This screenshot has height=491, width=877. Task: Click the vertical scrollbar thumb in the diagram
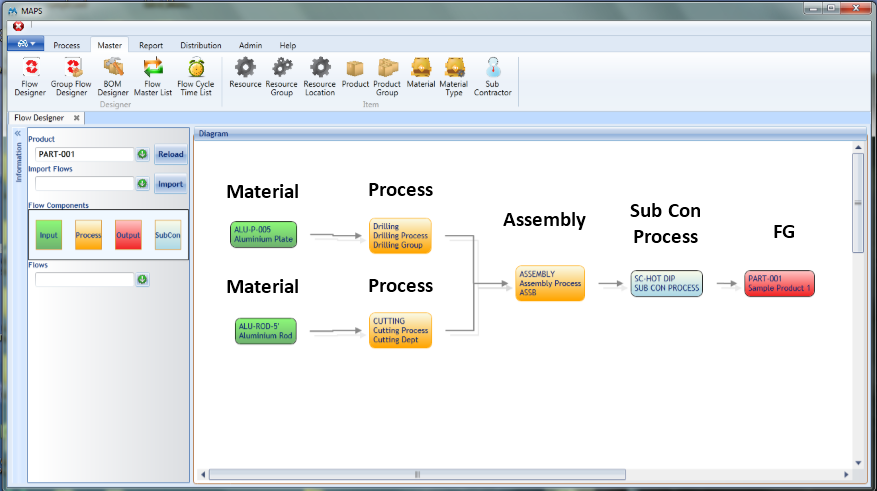pyautogui.click(x=858, y=203)
